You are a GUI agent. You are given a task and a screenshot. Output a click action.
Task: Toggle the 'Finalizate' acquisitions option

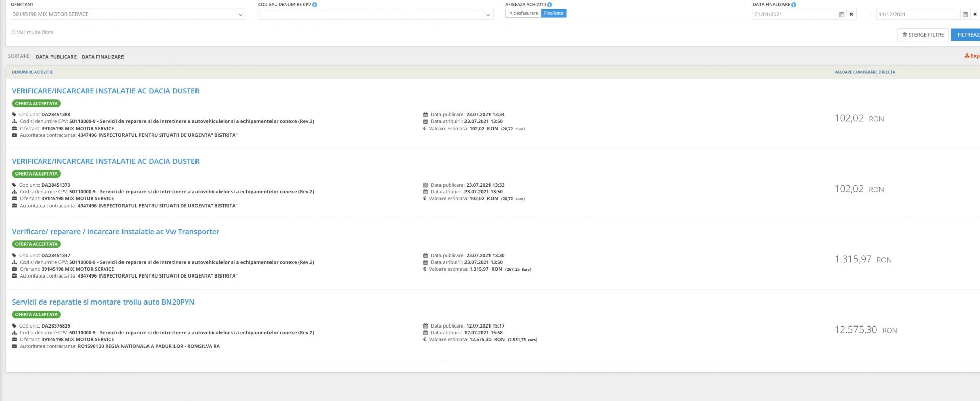pyautogui.click(x=554, y=13)
